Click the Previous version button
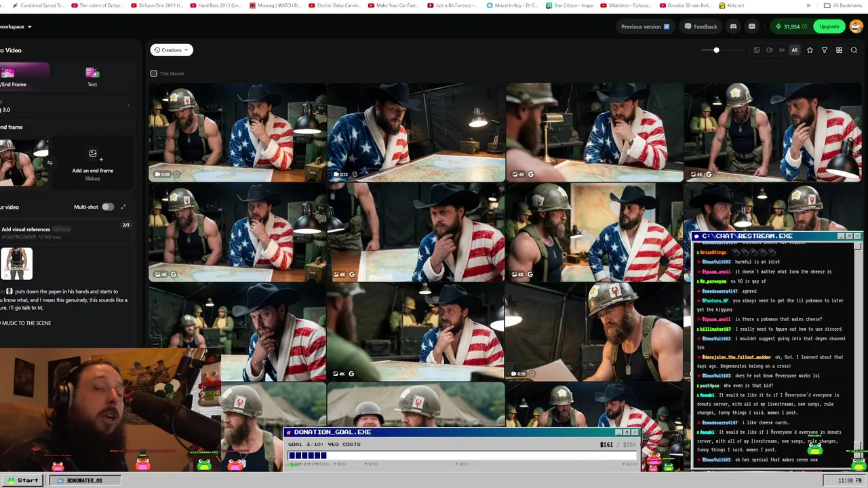The image size is (868, 488). tap(645, 26)
